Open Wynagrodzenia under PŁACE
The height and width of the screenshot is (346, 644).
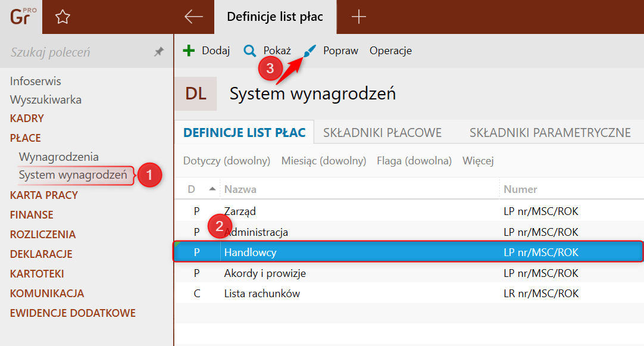click(59, 157)
